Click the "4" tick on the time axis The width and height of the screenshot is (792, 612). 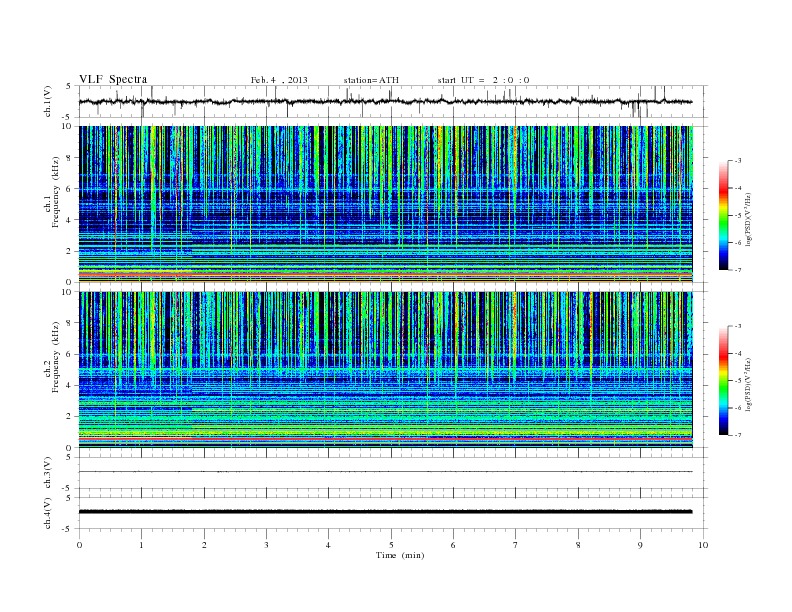pos(329,545)
